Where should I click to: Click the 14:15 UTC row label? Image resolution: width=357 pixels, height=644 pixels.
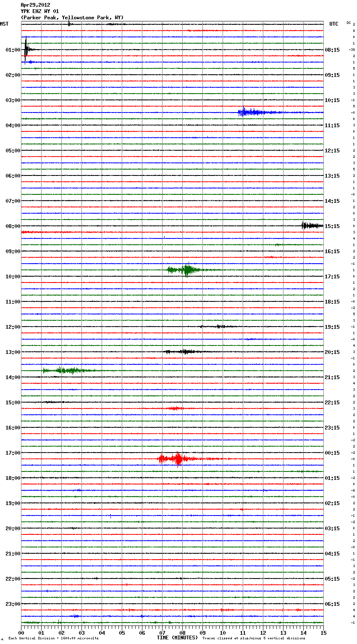(x=332, y=201)
